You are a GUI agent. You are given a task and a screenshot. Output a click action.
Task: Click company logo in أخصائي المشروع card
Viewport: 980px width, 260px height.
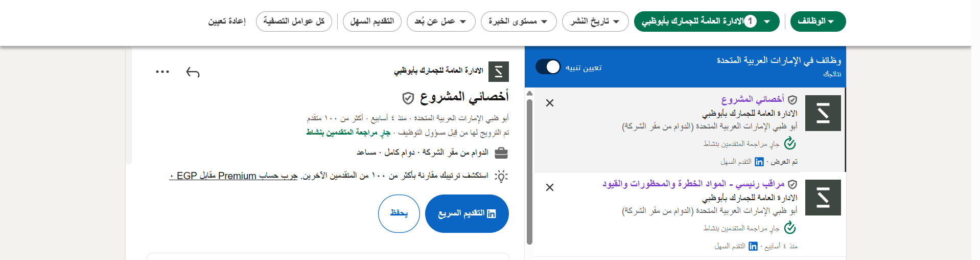823,113
